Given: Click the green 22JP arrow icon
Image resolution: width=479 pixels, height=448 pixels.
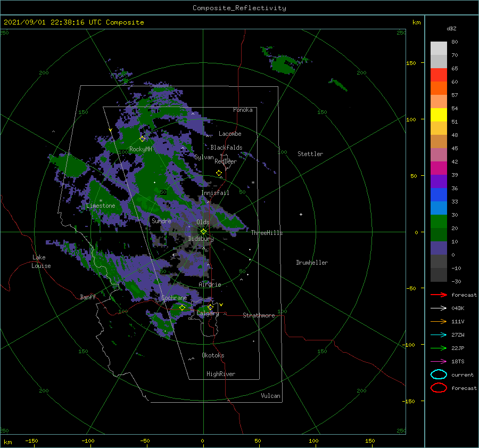Looking at the screenshot, I should 439,348.
